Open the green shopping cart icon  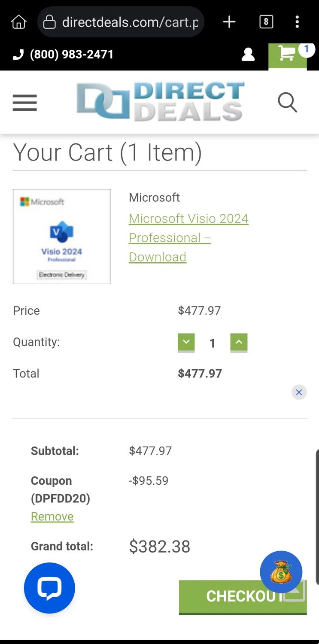[287, 55]
